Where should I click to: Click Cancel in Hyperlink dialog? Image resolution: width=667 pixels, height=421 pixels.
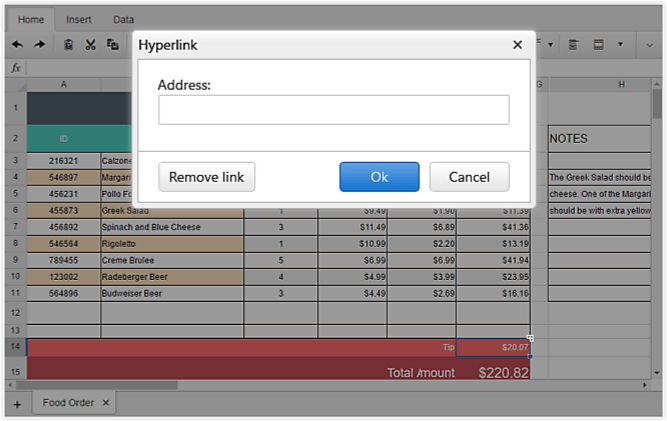[469, 177]
